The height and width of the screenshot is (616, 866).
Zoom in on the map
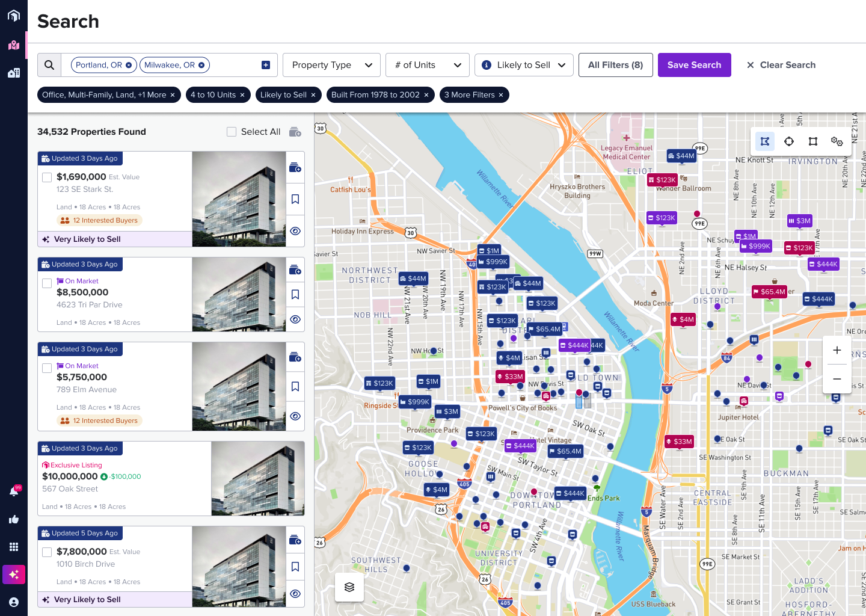pyautogui.click(x=837, y=350)
